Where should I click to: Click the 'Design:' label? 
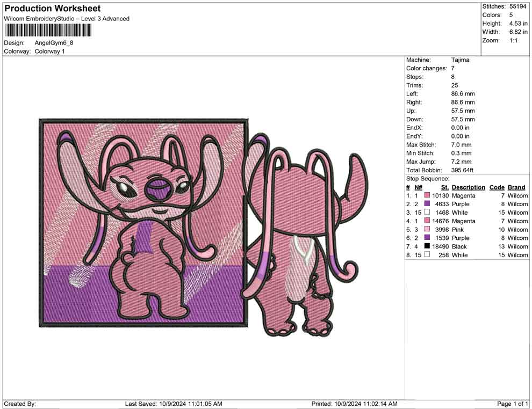click(x=15, y=43)
